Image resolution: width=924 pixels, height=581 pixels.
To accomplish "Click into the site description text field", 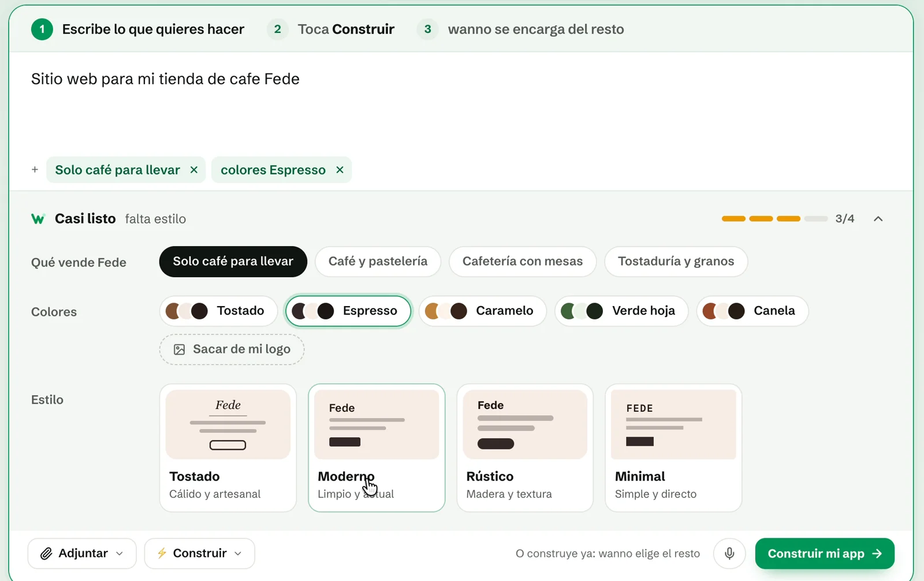I will (461, 104).
